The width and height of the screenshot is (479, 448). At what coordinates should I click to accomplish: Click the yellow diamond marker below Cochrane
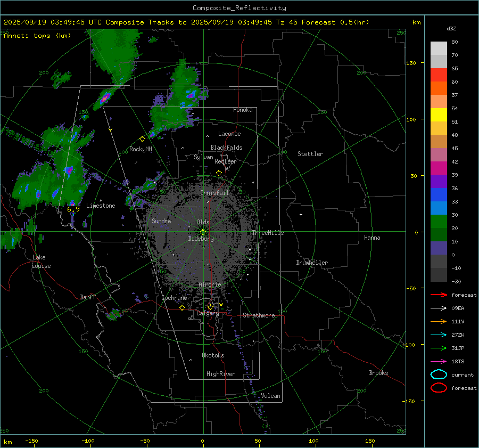(183, 307)
